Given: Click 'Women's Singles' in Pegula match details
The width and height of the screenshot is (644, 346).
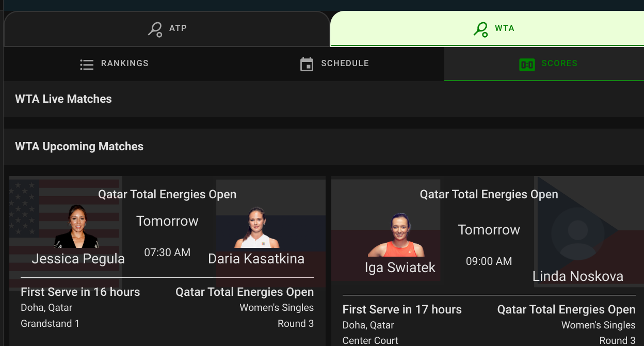Looking at the screenshot, I should coord(277,308).
